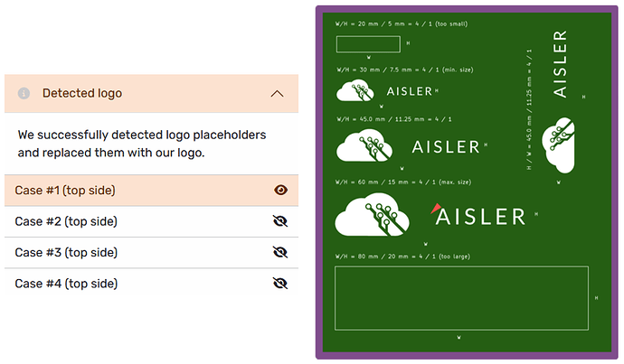This screenshot has height=364, width=624.
Task: Click the successfully detected logo placeholders message
Action: 142,144
